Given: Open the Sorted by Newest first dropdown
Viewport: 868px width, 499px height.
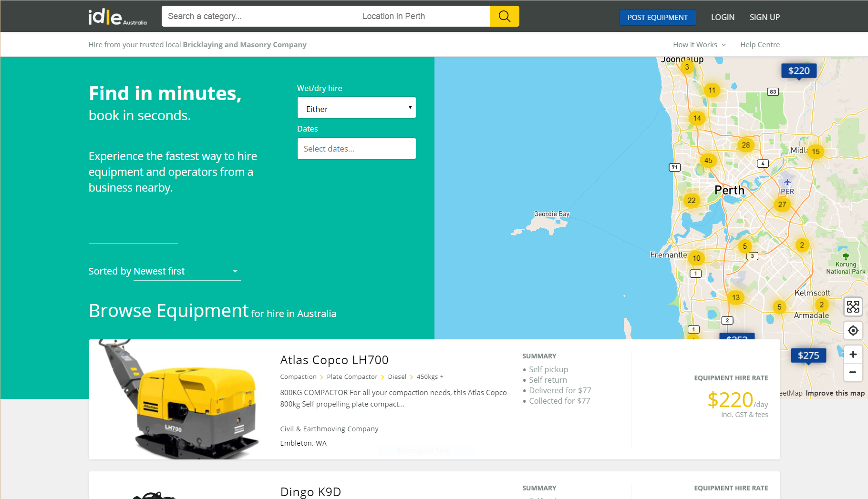Looking at the screenshot, I should click(187, 271).
